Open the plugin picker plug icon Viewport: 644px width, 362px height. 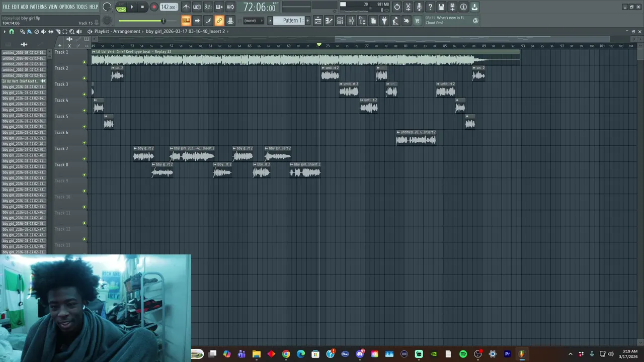(x=384, y=21)
